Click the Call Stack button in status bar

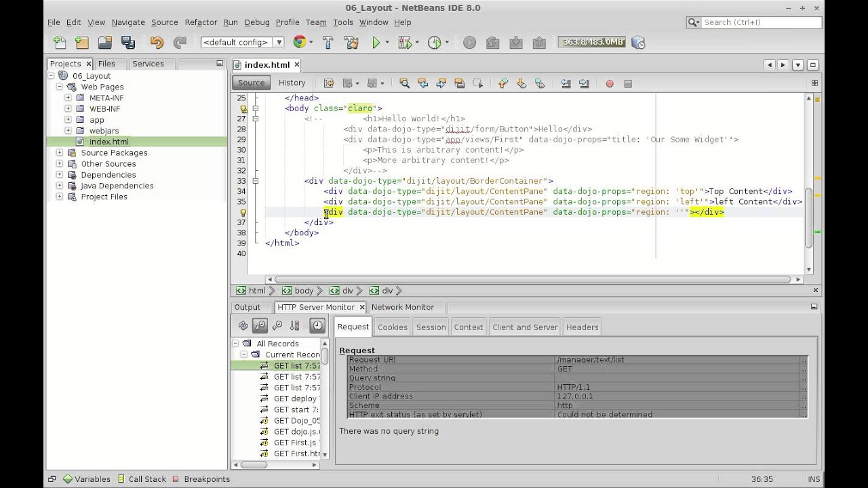click(141, 479)
